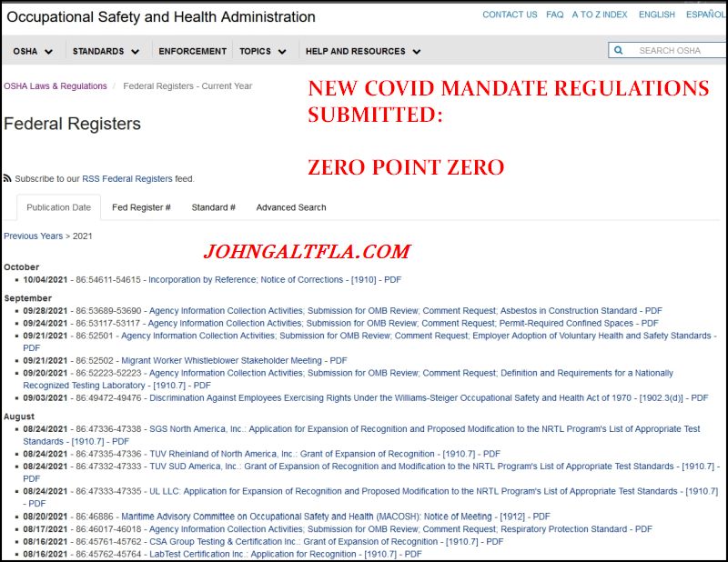Open the Contact Us link
The image size is (728, 562).
click(510, 15)
